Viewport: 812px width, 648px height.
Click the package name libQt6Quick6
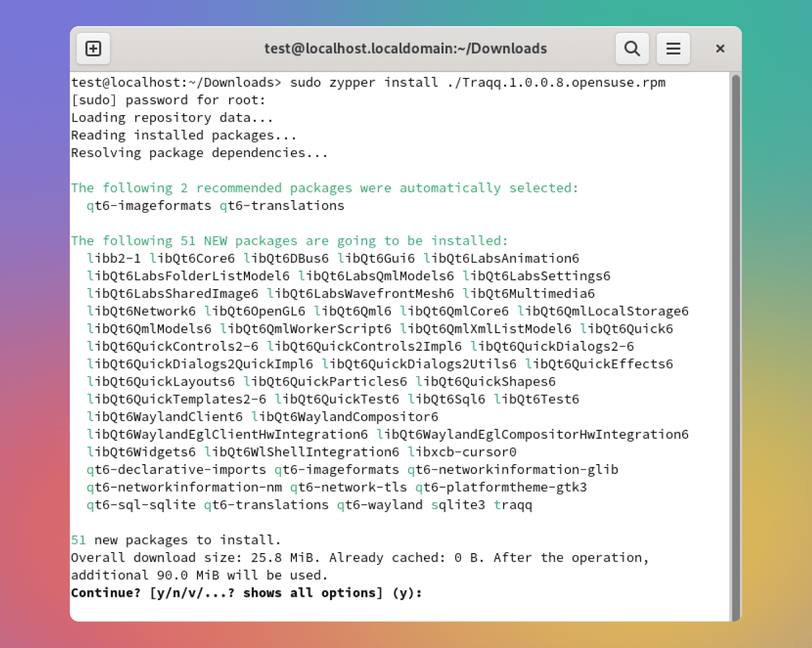626,329
